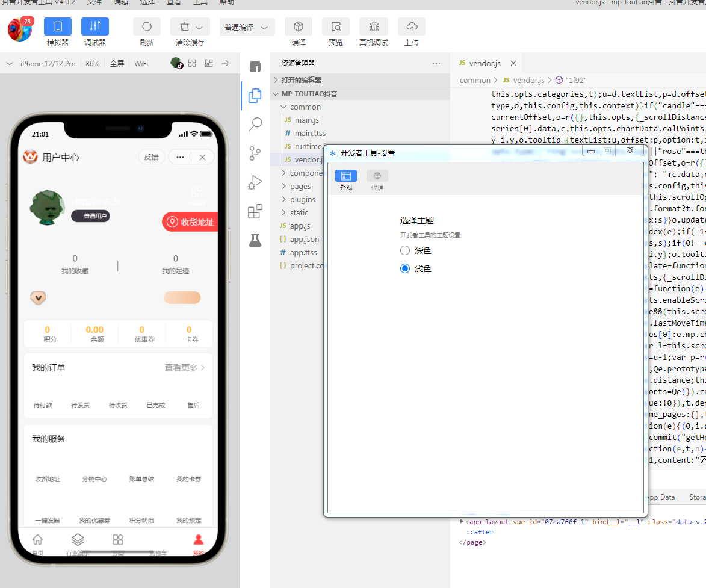Viewport: 706px width, 588px height.
Task: Click the detach window icon in simulator bar
Action: pos(209,63)
